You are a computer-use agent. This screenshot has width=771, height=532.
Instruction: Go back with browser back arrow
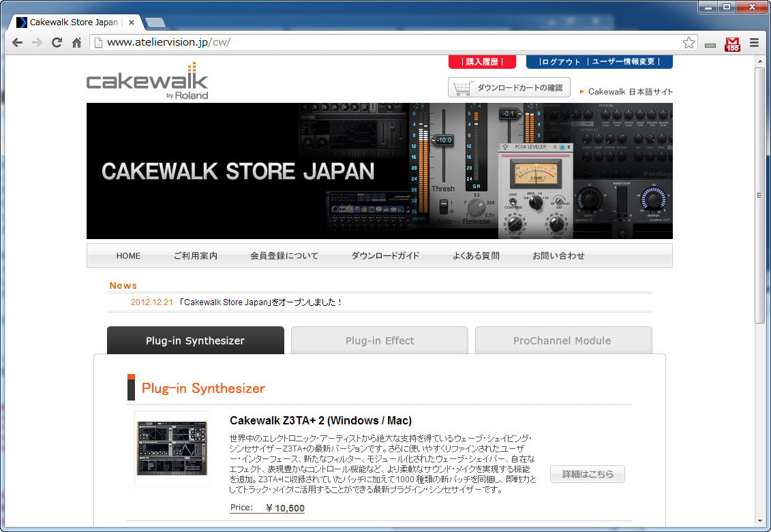point(17,43)
